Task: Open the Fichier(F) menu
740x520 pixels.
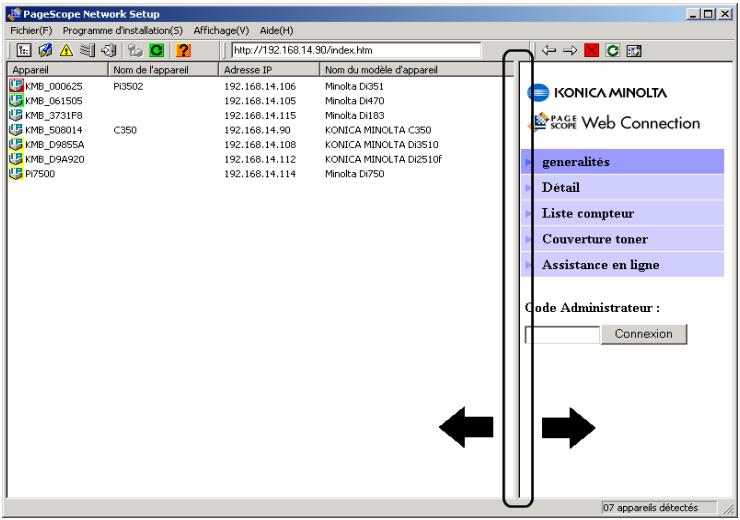Action: click(31, 30)
